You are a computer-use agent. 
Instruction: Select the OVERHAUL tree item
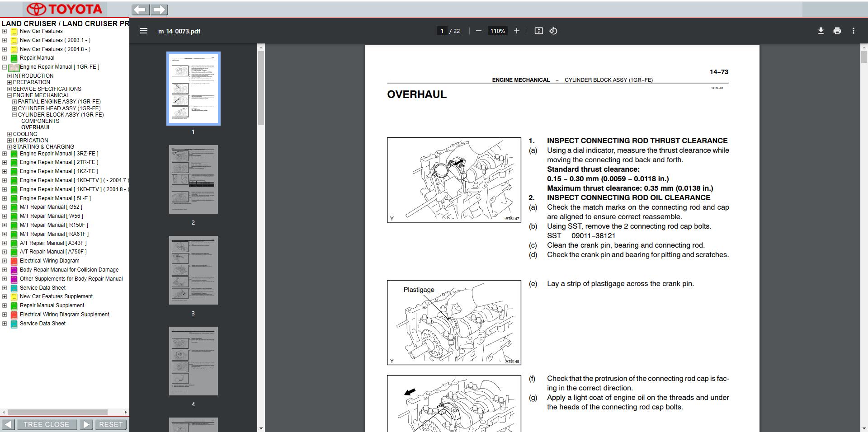36,127
